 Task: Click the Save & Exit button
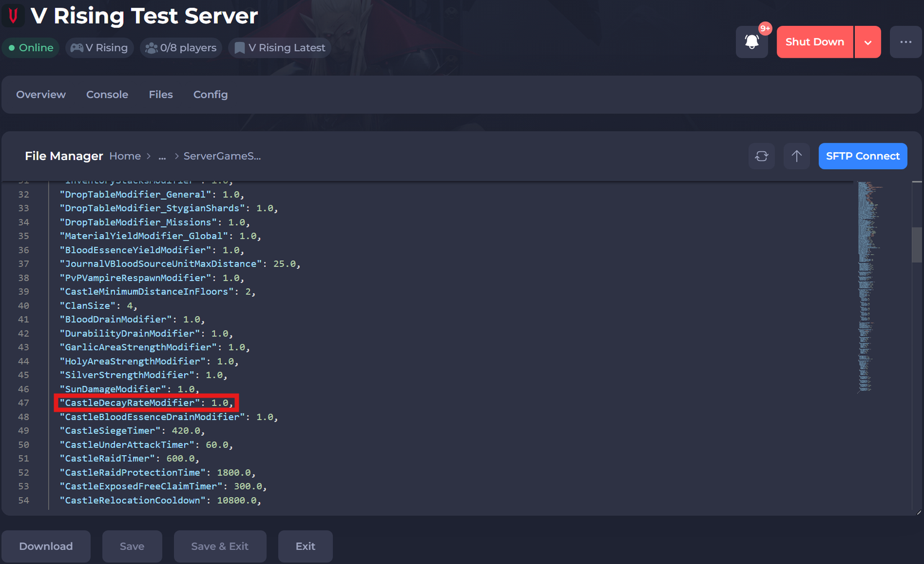pyautogui.click(x=220, y=546)
